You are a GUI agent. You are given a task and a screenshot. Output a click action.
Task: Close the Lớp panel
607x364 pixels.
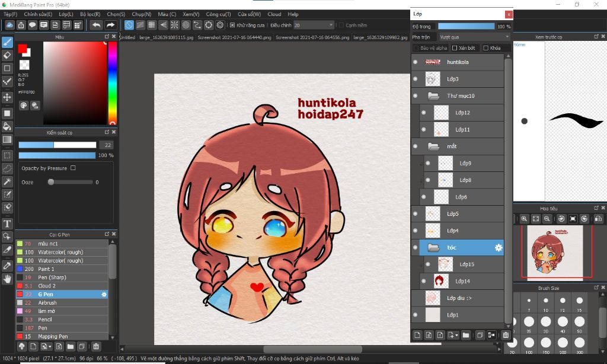click(509, 14)
